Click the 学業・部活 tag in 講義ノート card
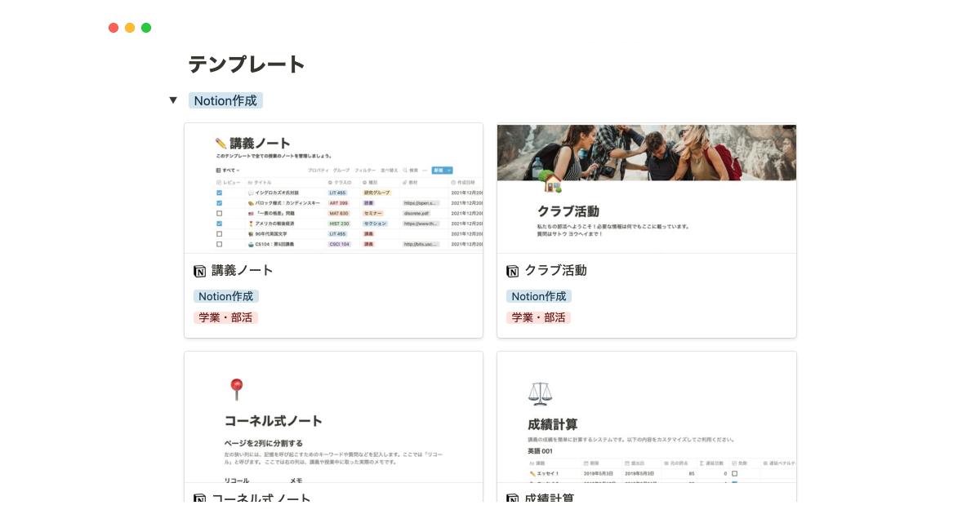The width and height of the screenshot is (980, 514). pyautogui.click(x=225, y=317)
